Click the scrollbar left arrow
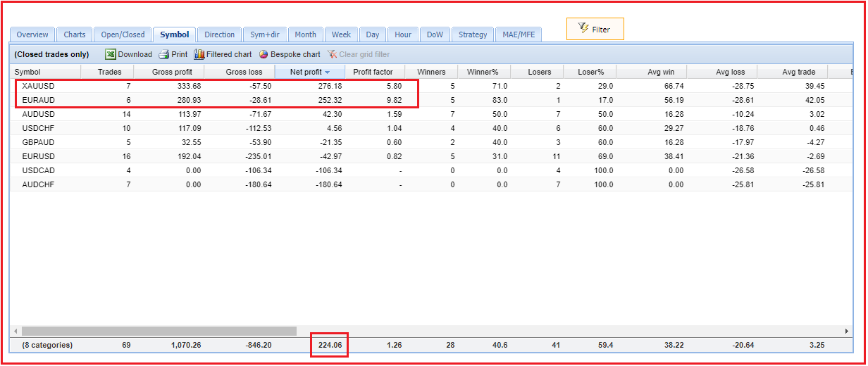 tap(15, 331)
